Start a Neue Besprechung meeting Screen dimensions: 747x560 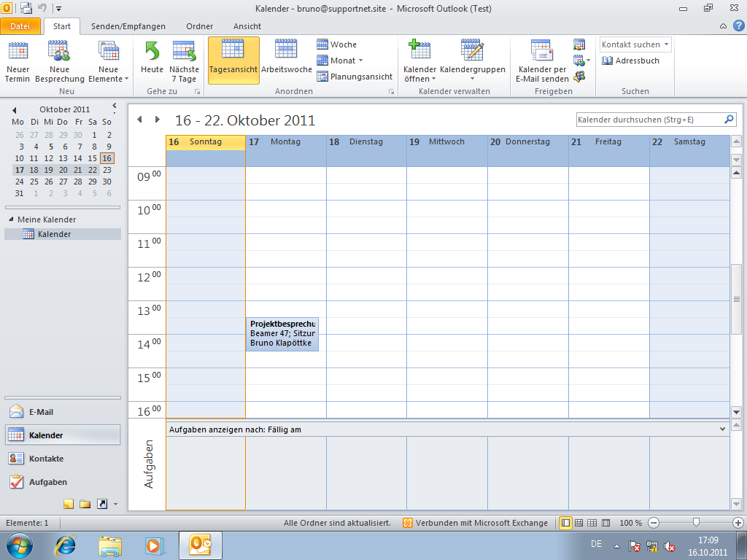[x=59, y=61]
